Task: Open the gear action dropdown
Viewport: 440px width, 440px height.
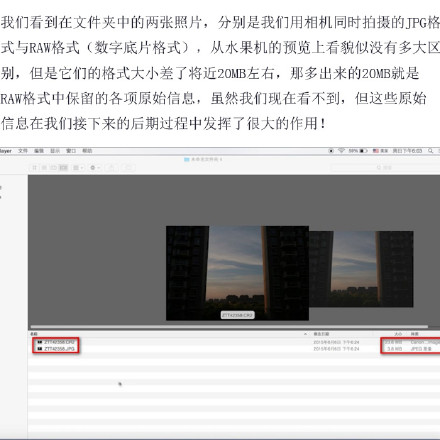Action: [95, 168]
